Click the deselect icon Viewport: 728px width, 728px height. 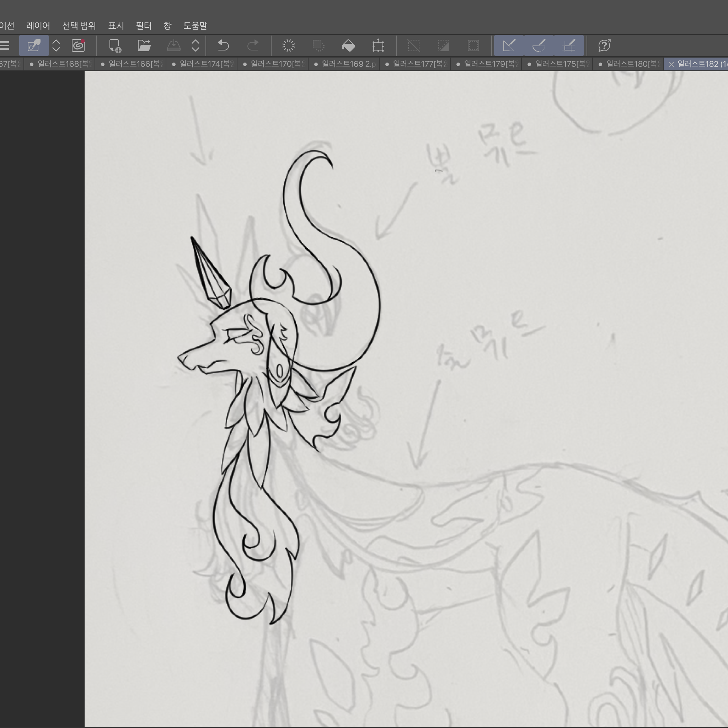(x=413, y=45)
